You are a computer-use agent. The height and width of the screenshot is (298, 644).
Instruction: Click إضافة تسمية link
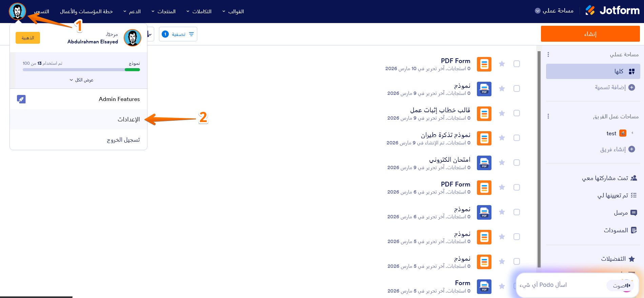point(610,87)
